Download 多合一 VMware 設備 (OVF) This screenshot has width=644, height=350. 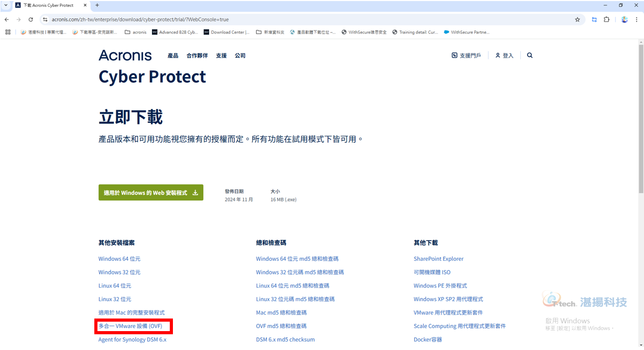tap(130, 326)
